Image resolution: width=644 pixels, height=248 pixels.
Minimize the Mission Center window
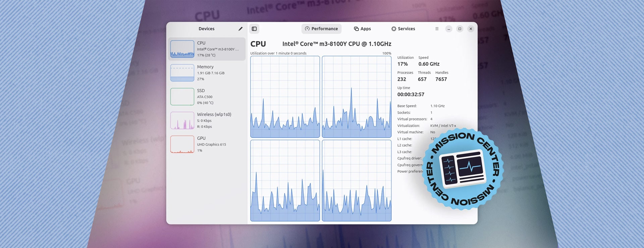point(449,29)
